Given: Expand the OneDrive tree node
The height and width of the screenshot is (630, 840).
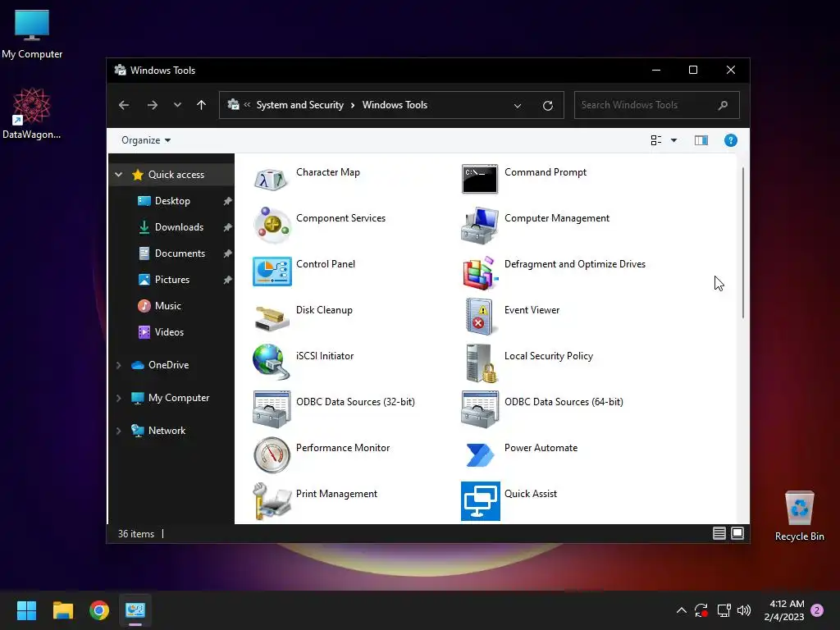Looking at the screenshot, I should pos(118,365).
